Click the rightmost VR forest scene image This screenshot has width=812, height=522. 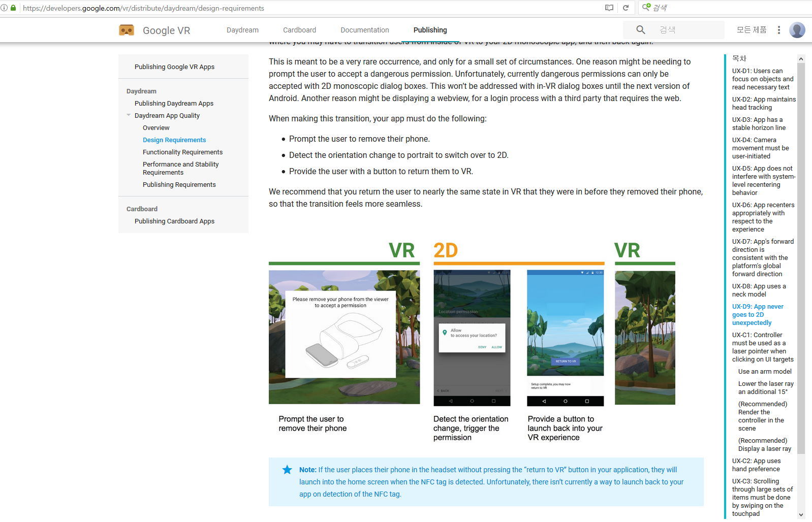point(645,338)
